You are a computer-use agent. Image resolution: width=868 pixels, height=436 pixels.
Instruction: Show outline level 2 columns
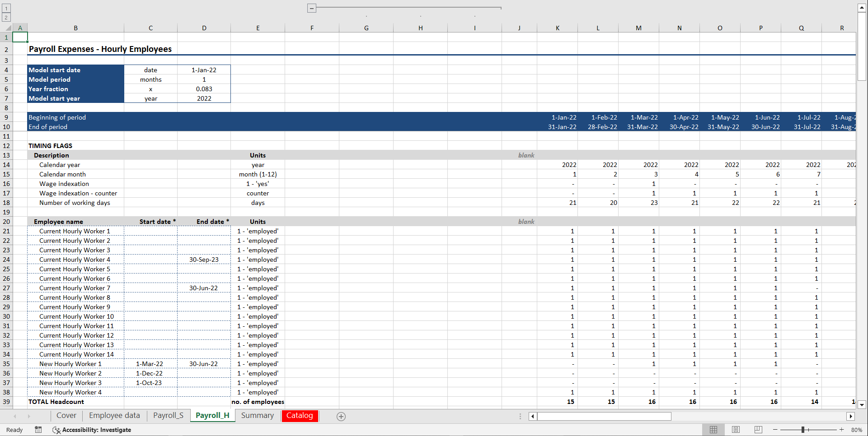5,16
